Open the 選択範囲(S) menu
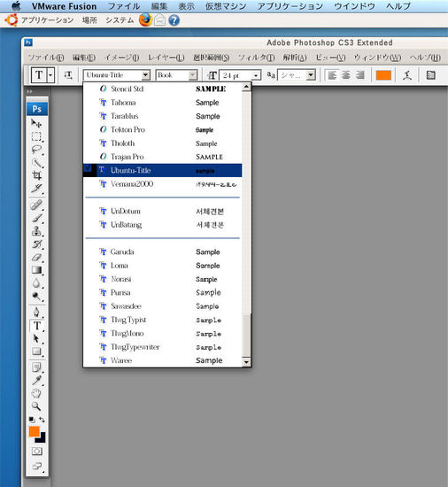Viewport: 448px width, 487px height. click(x=211, y=58)
